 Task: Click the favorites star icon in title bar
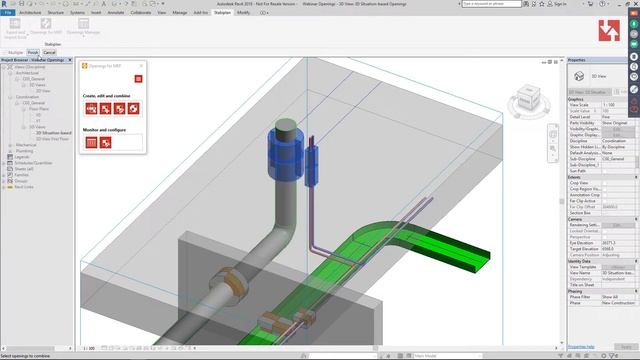pos(542,4)
